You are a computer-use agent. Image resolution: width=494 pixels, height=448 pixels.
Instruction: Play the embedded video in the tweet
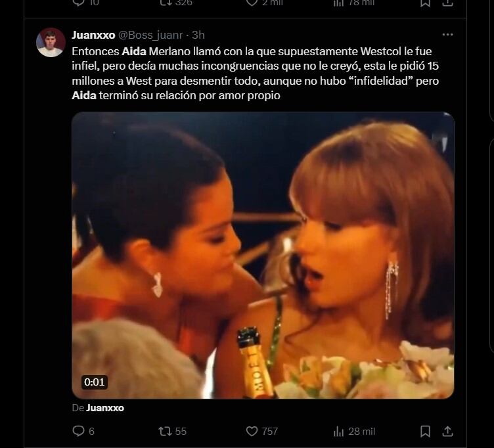263,255
